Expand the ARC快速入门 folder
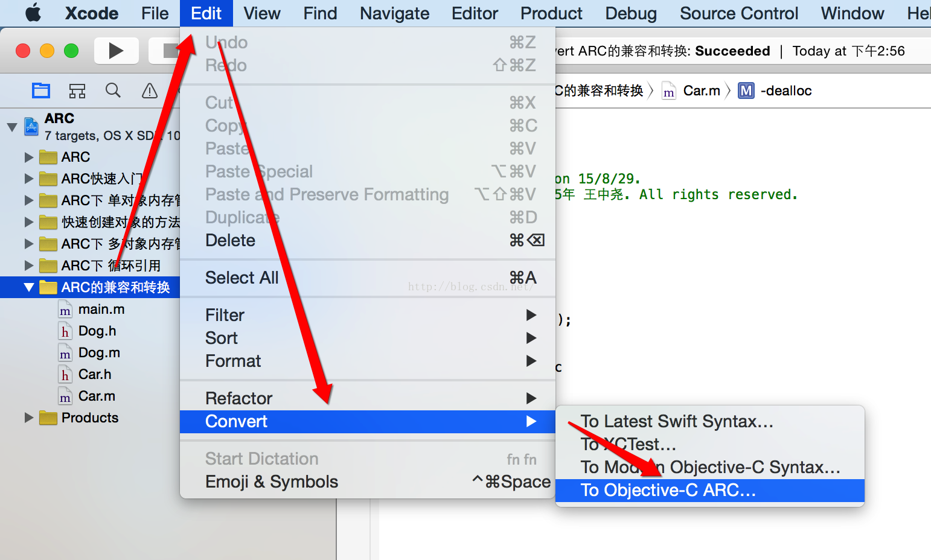Screen dimensions: 931x560 coord(28,179)
